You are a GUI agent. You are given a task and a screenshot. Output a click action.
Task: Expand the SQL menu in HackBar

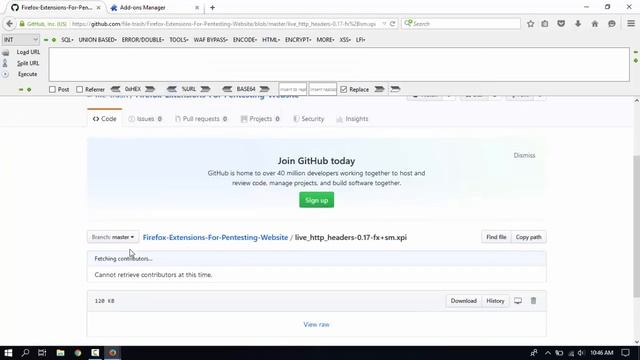click(67, 40)
